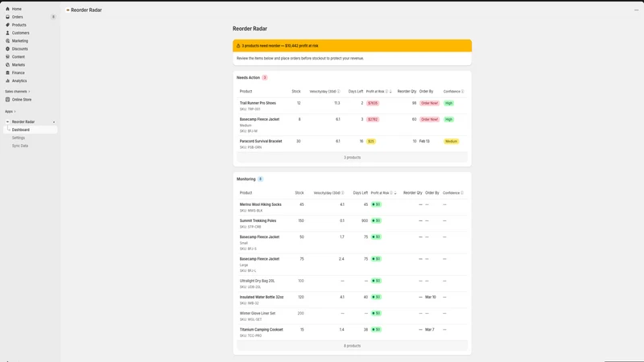Open the Sync Data page
Image resolution: width=644 pixels, height=362 pixels.
point(20,146)
